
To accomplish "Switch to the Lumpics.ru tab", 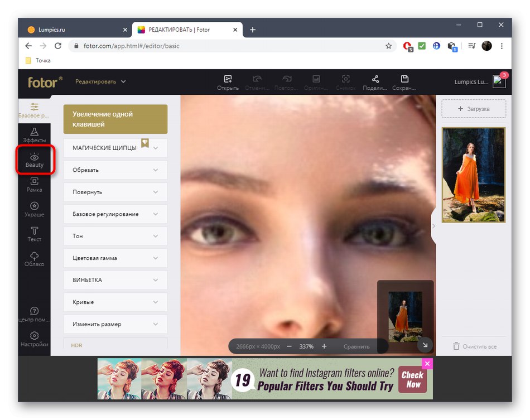I will click(76, 30).
